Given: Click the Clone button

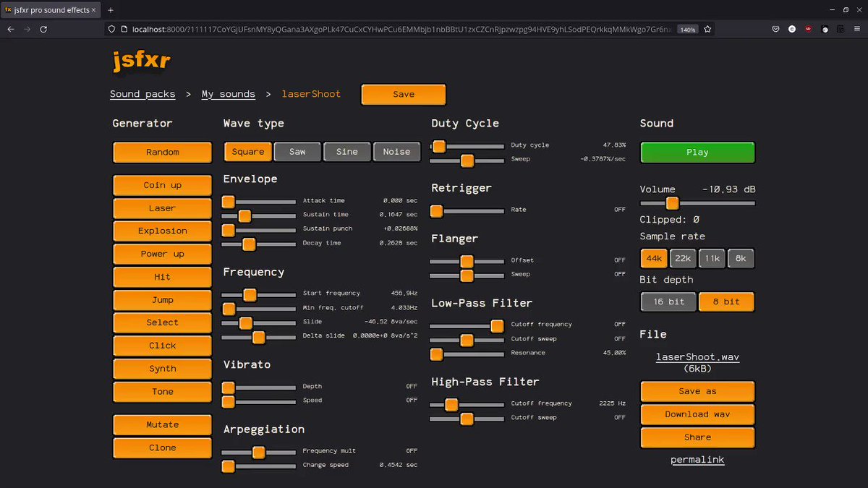Looking at the screenshot, I should [x=163, y=448].
